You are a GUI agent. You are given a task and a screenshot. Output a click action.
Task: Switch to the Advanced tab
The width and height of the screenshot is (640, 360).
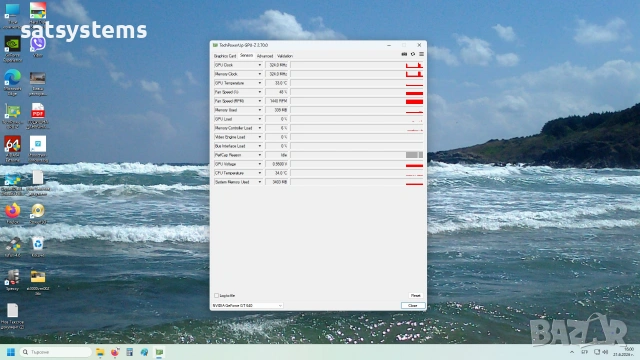pyautogui.click(x=265, y=56)
